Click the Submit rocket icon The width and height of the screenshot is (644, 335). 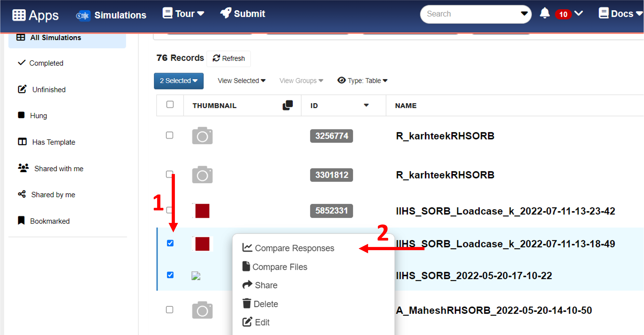[x=226, y=13]
